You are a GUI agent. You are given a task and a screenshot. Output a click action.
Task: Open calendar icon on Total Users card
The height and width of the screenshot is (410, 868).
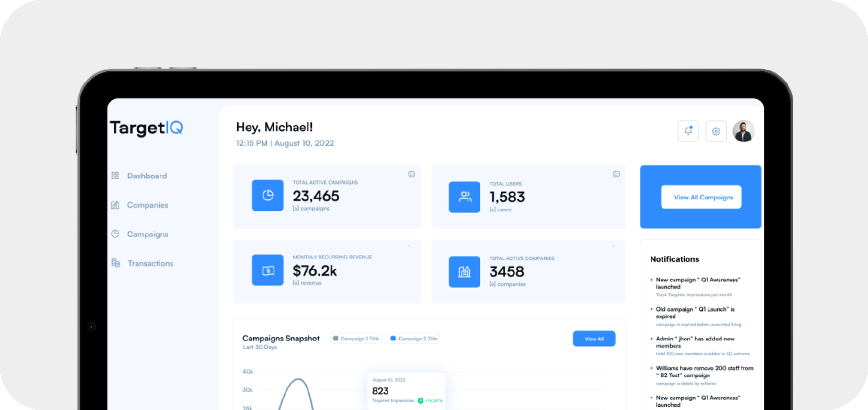click(x=616, y=174)
